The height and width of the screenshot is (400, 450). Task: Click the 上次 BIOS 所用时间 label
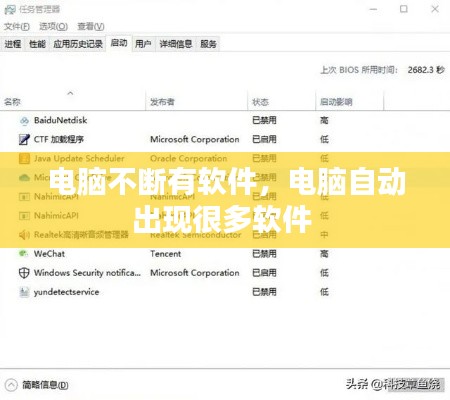coord(359,70)
